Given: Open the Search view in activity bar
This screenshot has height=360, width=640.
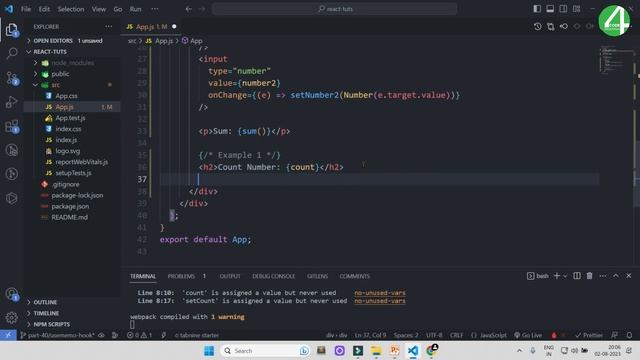Looking at the screenshot, I should (x=12, y=53).
